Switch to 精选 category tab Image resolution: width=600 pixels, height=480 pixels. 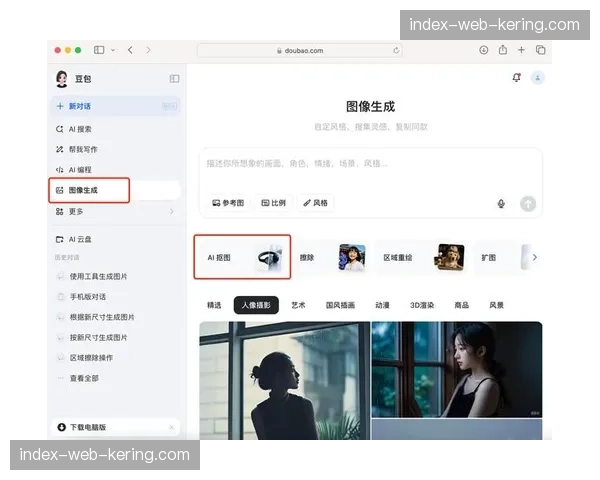pos(214,305)
